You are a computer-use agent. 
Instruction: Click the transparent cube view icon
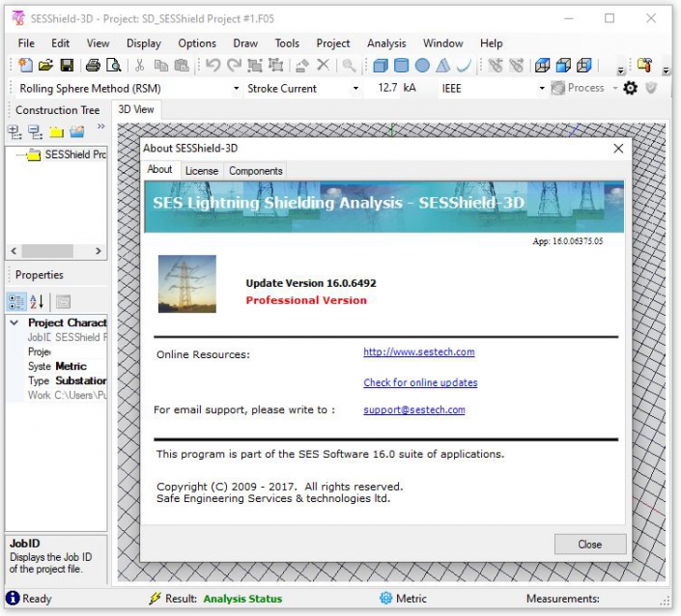coord(584,65)
